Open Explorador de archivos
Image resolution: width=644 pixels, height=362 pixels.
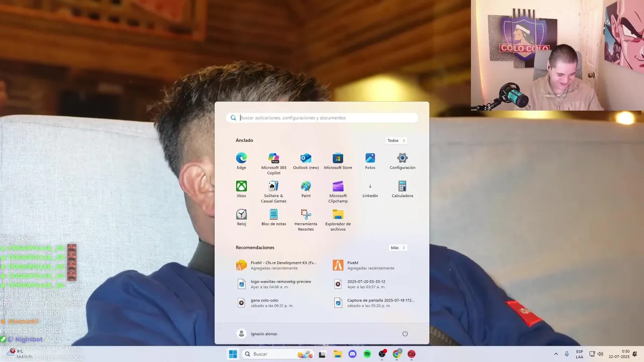pos(338,220)
